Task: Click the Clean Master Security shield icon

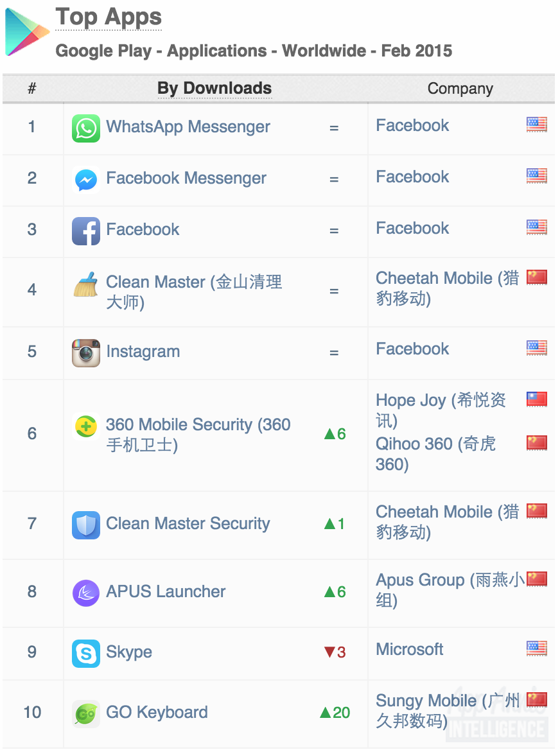Action: pos(86,525)
